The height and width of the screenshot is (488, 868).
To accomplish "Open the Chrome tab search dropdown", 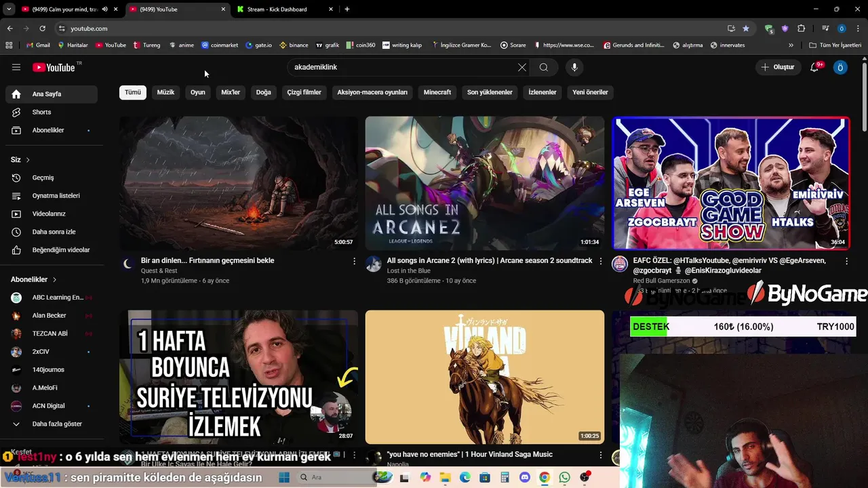I will (x=9, y=9).
